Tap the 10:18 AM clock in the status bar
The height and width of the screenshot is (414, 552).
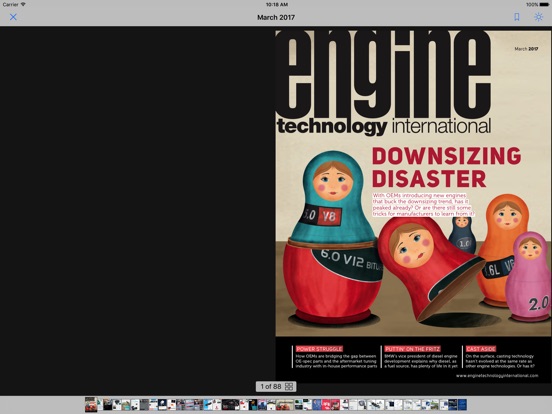point(277,5)
